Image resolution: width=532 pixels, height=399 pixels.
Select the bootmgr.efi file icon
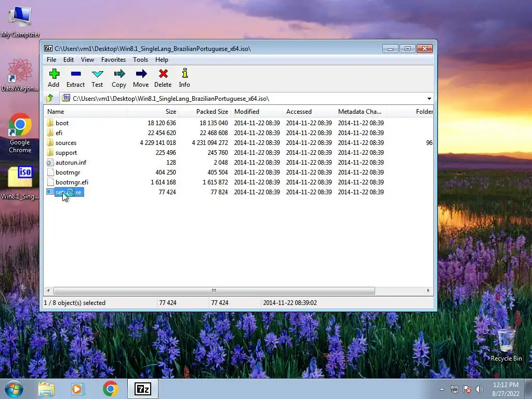point(50,182)
